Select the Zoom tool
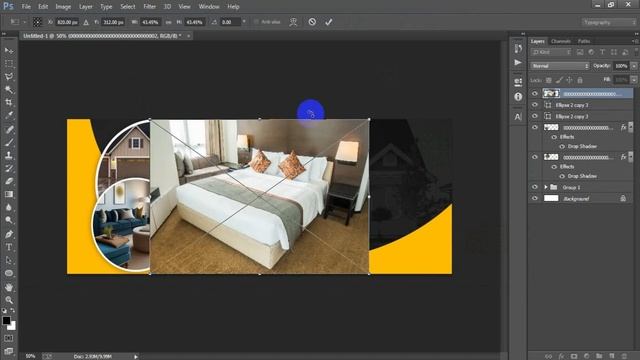This screenshot has width=640, height=360. [x=9, y=300]
